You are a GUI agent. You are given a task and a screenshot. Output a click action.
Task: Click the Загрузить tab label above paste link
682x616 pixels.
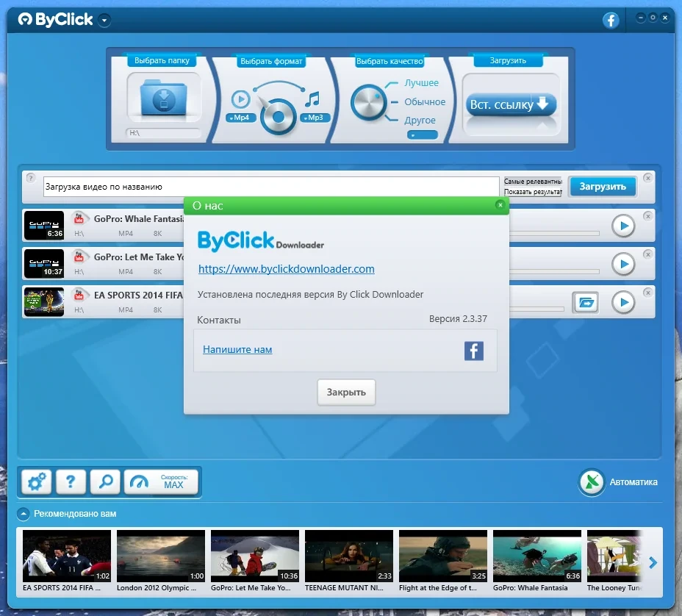pos(508,60)
